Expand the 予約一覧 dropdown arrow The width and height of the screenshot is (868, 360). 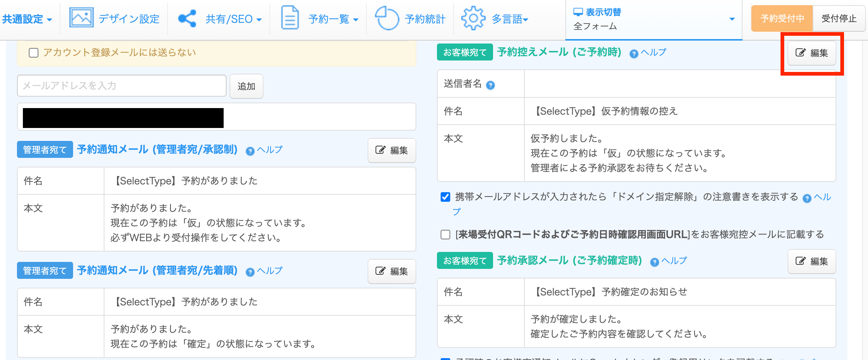[356, 20]
